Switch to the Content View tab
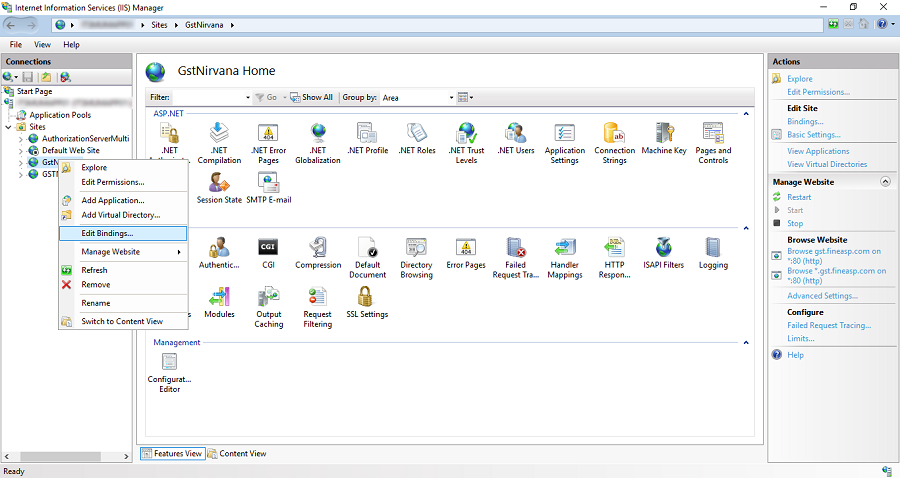This screenshot has height=478, width=900. [237, 453]
